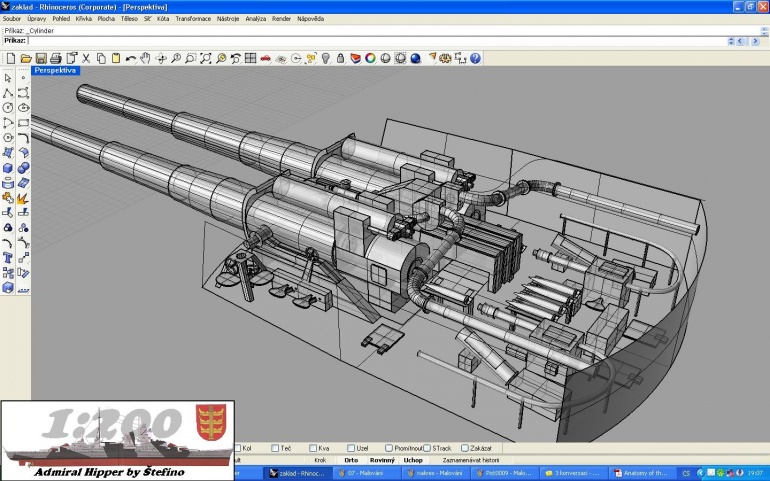Click the light bulb Hide icon

click(x=326, y=58)
